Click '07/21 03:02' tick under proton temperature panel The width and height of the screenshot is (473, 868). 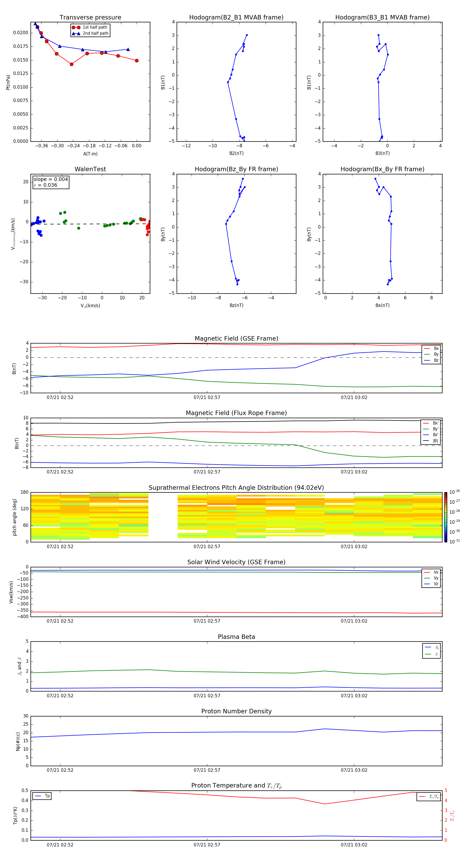point(354,845)
